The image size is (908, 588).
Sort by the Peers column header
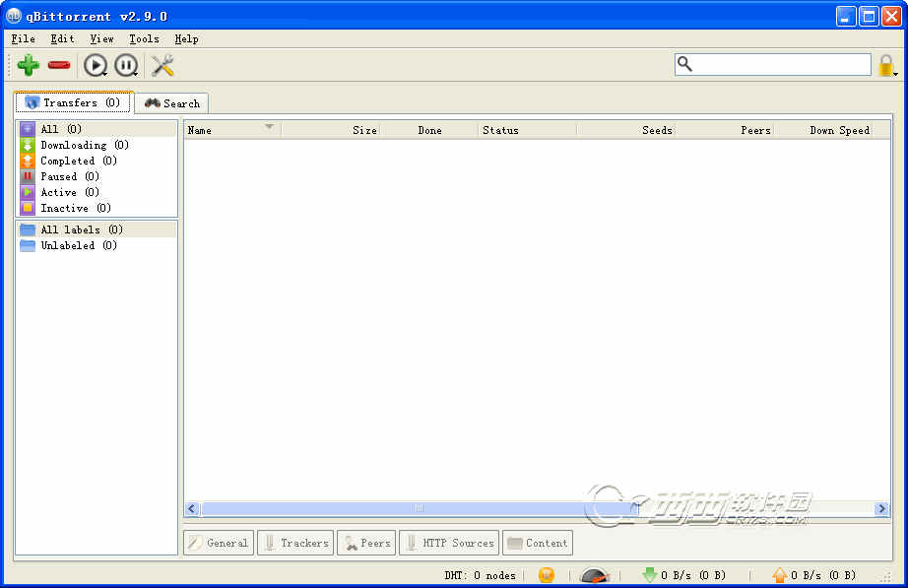pos(725,130)
